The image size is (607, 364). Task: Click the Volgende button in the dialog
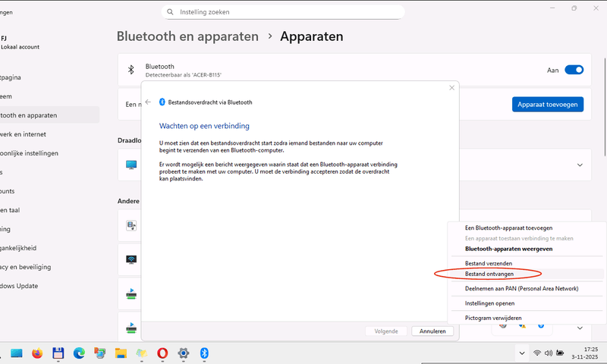tap(386, 331)
